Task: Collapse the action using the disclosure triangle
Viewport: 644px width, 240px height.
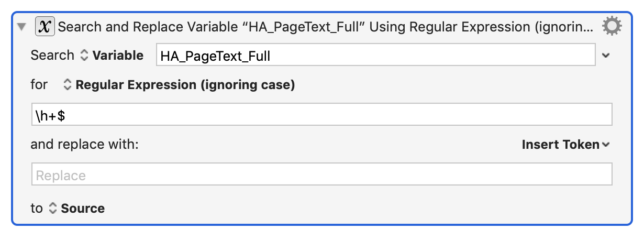Action: coord(21,27)
